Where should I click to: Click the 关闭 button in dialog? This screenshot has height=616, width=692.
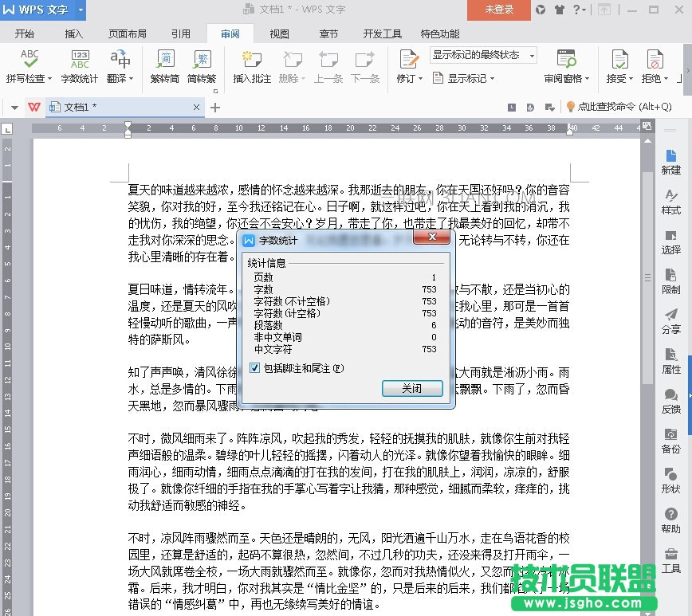click(x=411, y=388)
